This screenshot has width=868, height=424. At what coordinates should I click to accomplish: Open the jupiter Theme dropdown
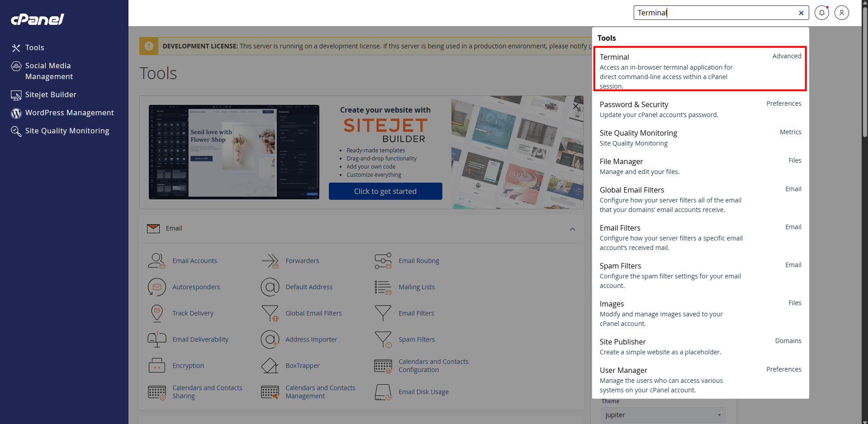(663, 415)
